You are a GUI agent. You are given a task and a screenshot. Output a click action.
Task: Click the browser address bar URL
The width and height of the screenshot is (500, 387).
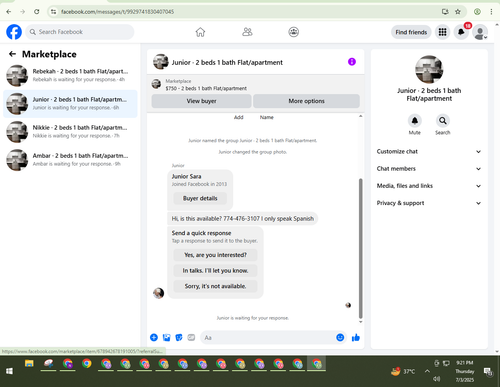coord(117,12)
